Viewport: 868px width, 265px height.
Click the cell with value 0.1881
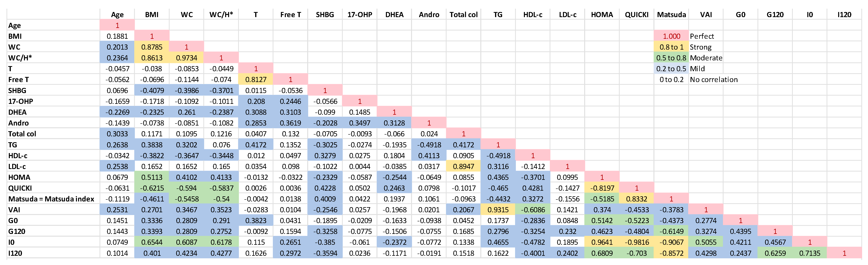(x=117, y=36)
